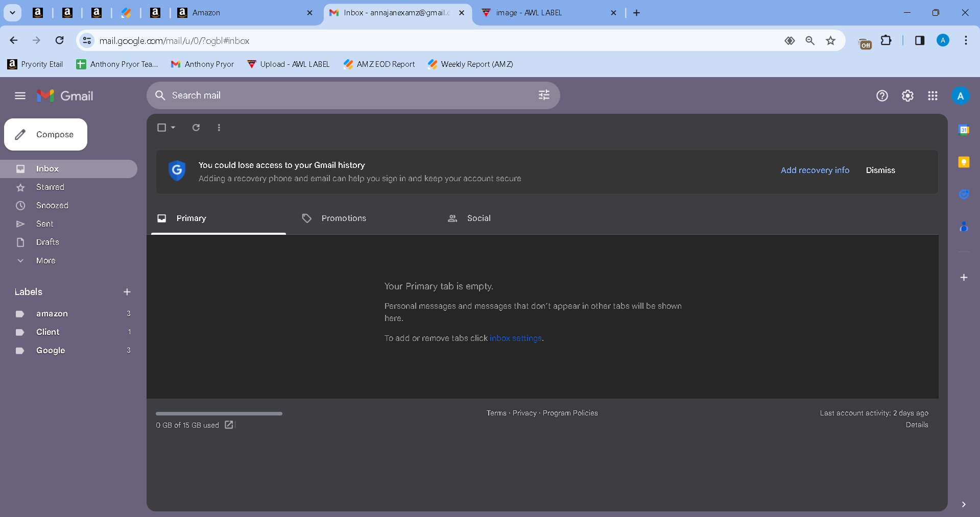
Task: Click the extension icon labeled Off
Action: pos(865,43)
